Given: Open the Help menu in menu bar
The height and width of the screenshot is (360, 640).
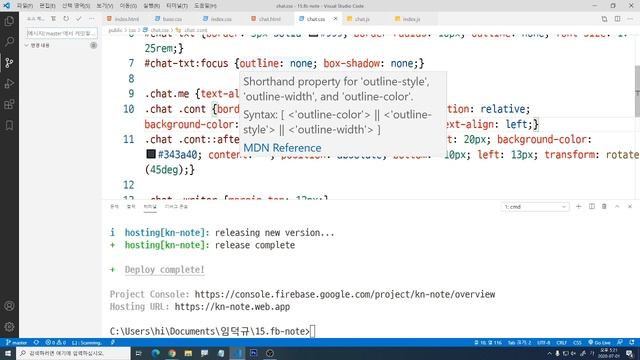Looking at the screenshot, I should click(x=205, y=6).
